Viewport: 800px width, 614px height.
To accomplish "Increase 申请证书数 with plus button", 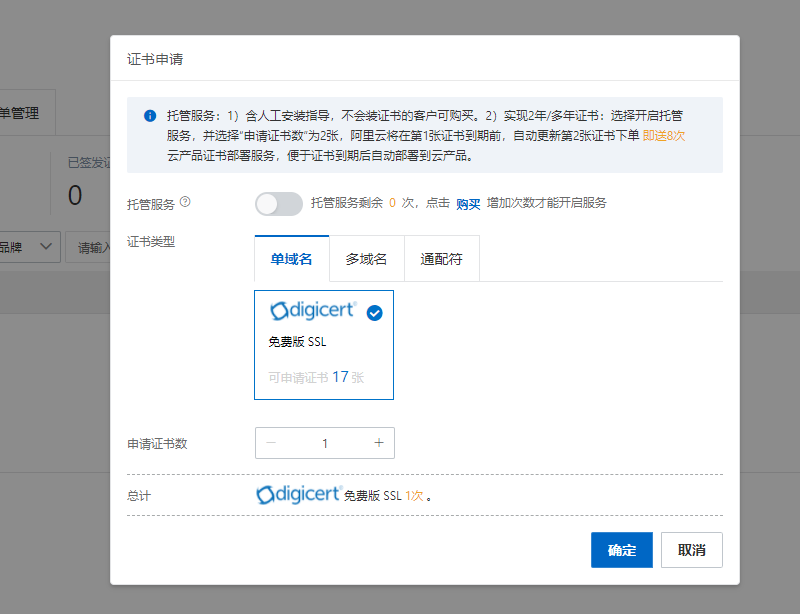I will pyautogui.click(x=379, y=443).
